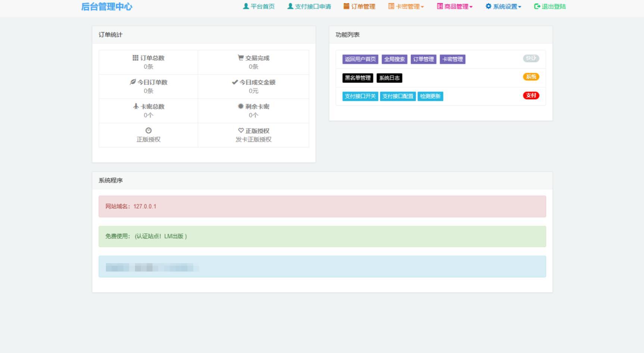Click the logout icon beside 退出登陆

pos(537,6)
